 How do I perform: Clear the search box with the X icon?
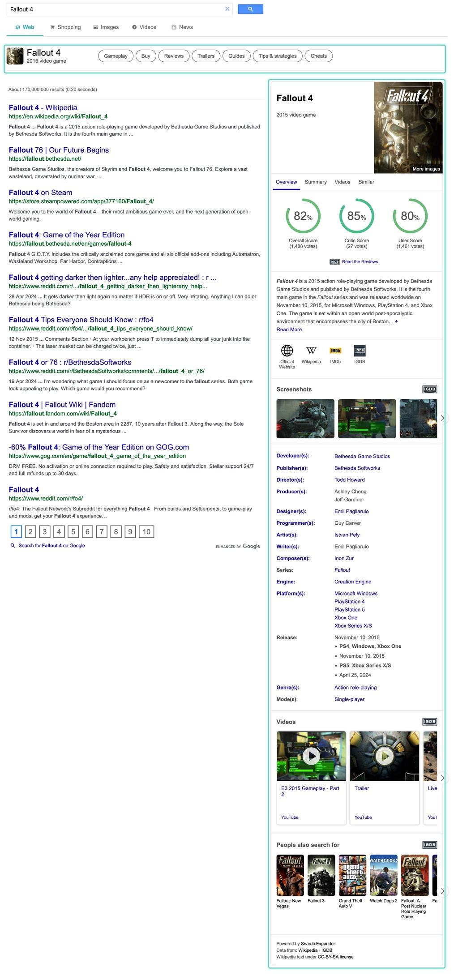[227, 9]
